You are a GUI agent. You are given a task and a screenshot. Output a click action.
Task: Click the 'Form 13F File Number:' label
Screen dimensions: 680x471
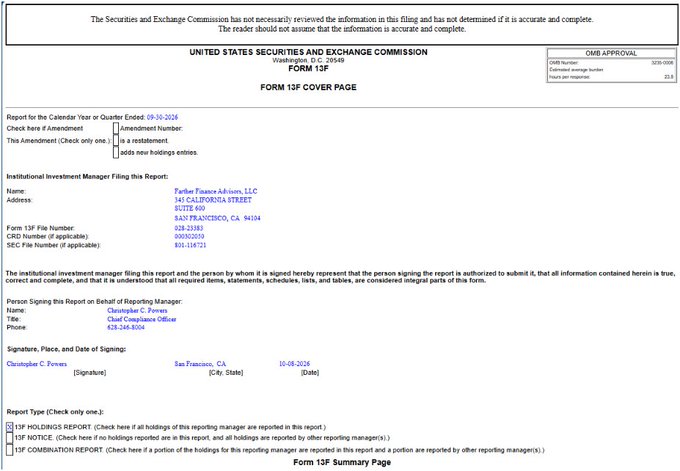click(x=40, y=228)
